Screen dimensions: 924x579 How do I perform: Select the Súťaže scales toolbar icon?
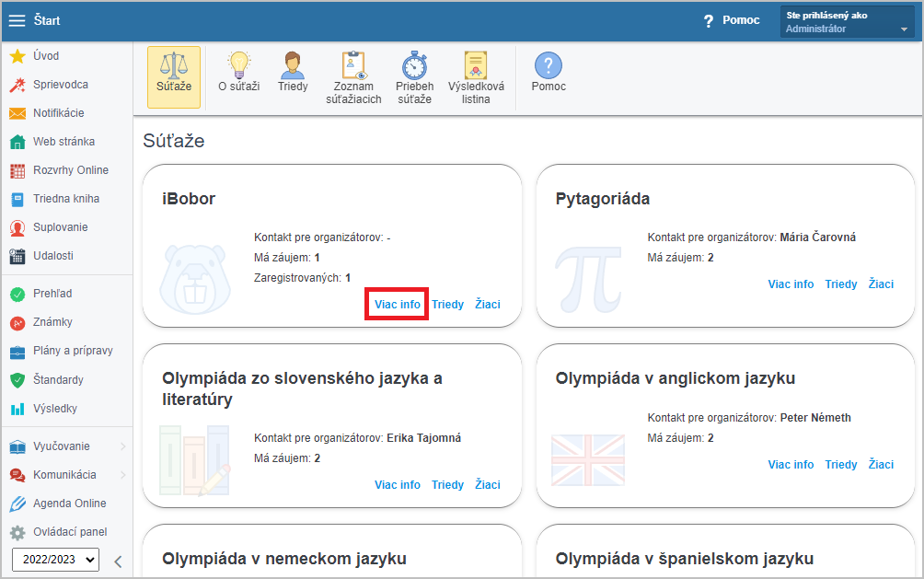174,77
